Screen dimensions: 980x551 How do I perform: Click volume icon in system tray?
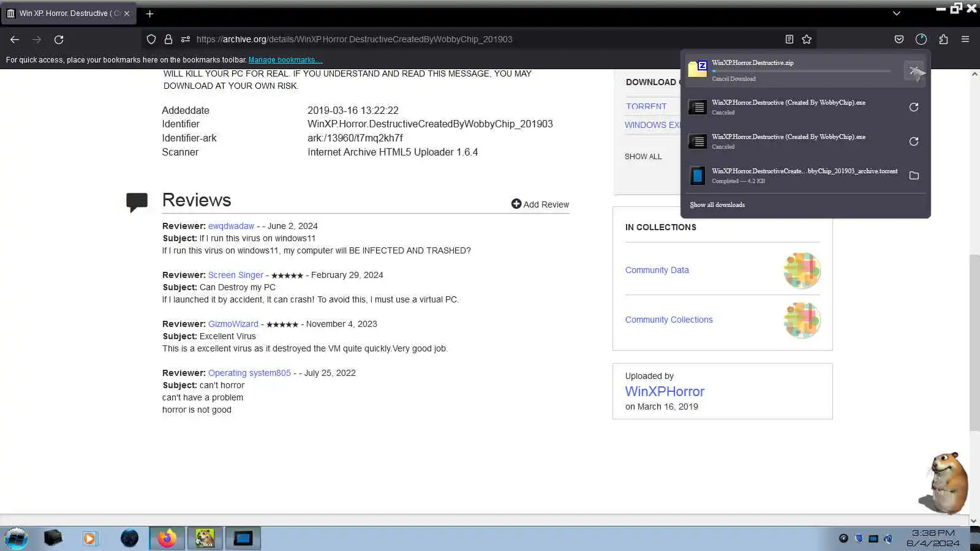888,539
